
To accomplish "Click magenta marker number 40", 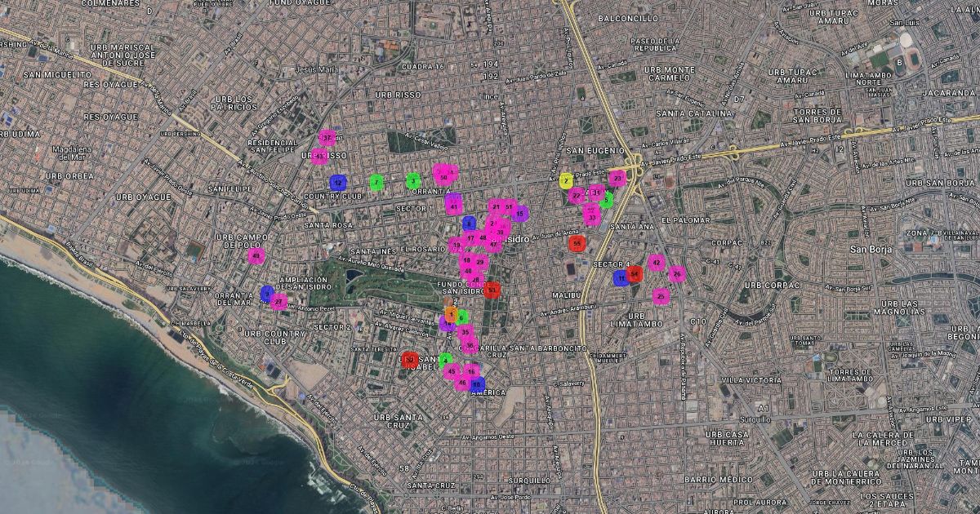I will [x=468, y=271].
